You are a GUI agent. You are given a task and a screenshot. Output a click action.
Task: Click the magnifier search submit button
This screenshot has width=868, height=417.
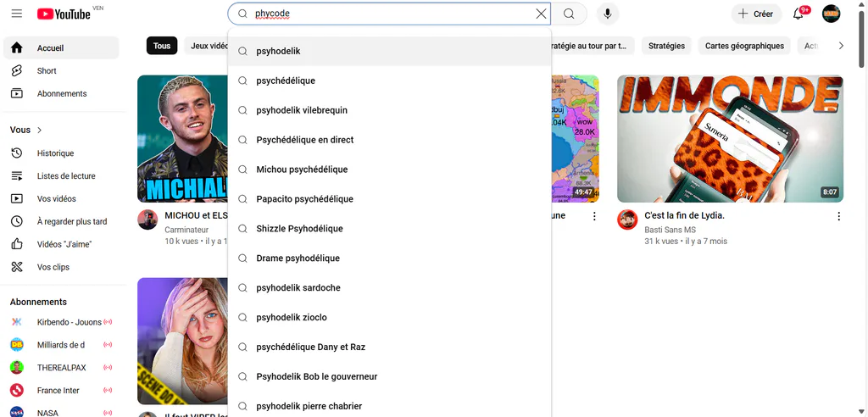coord(569,14)
